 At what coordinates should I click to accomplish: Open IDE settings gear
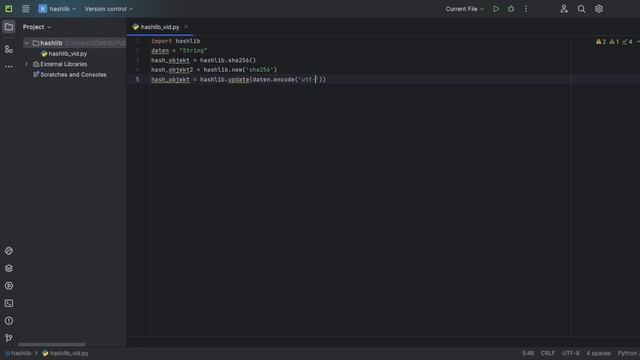tap(599, 9)
